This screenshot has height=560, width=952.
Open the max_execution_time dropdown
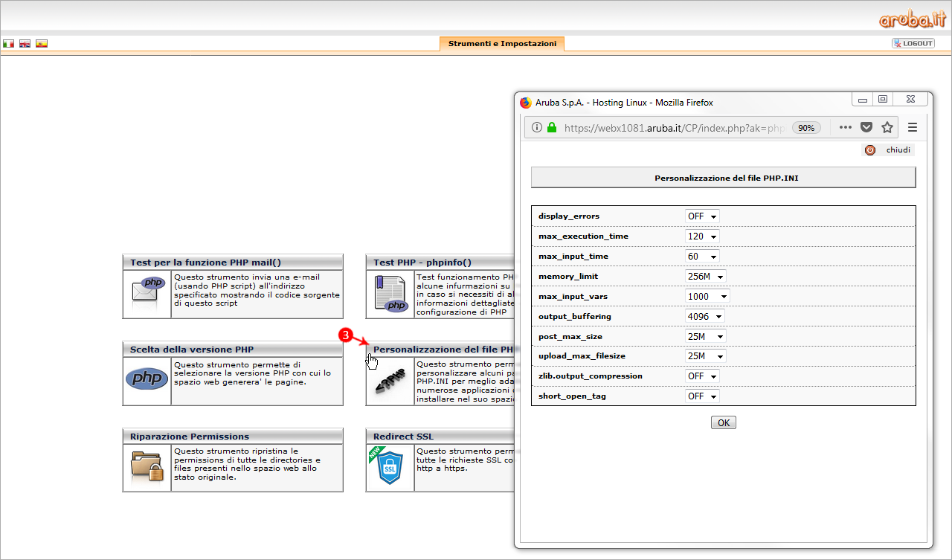click(x=702, y=236)
